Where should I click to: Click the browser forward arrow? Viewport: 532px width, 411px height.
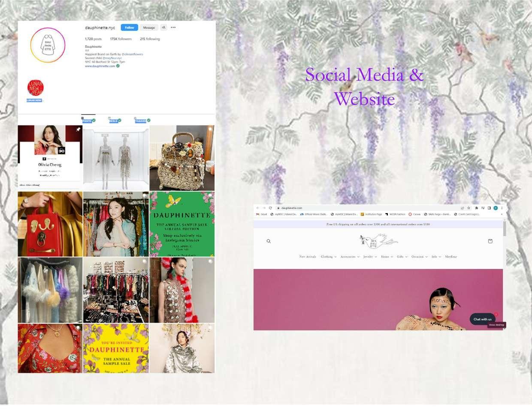click(x=264, y=208)
